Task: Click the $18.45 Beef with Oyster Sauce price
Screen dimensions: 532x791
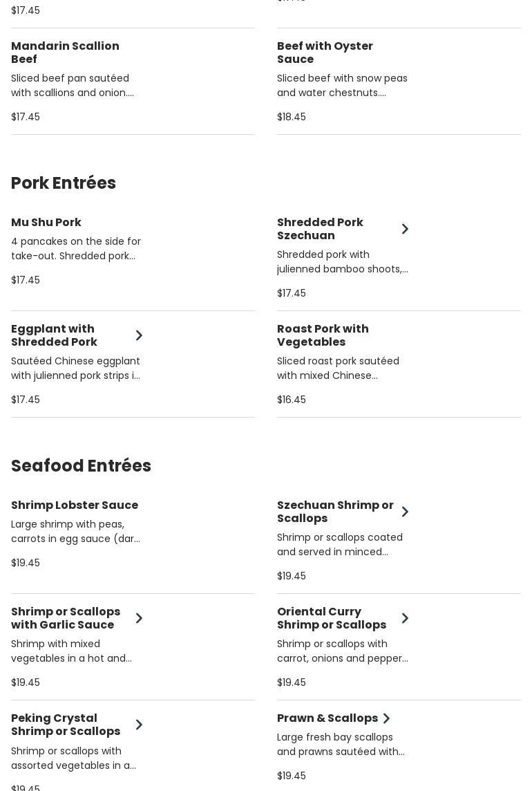Action: (x=292, y=117)
